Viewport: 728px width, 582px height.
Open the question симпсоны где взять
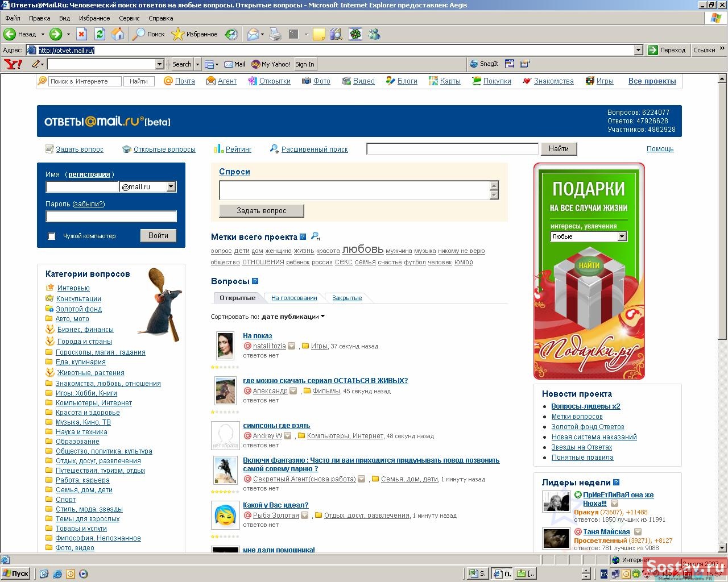click(x=276, y=426)
